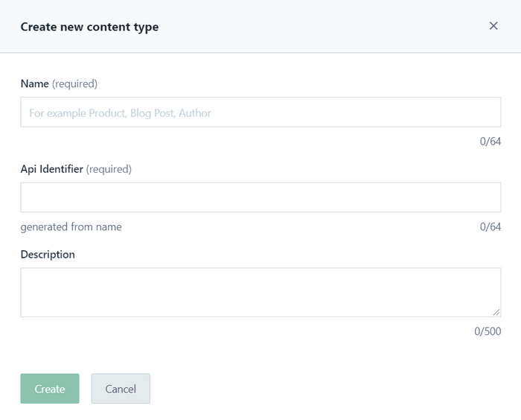This screenshot has width=521, height=420.
Task: Click the 0/64 counter under Name field
Action: tap(490, 141)
